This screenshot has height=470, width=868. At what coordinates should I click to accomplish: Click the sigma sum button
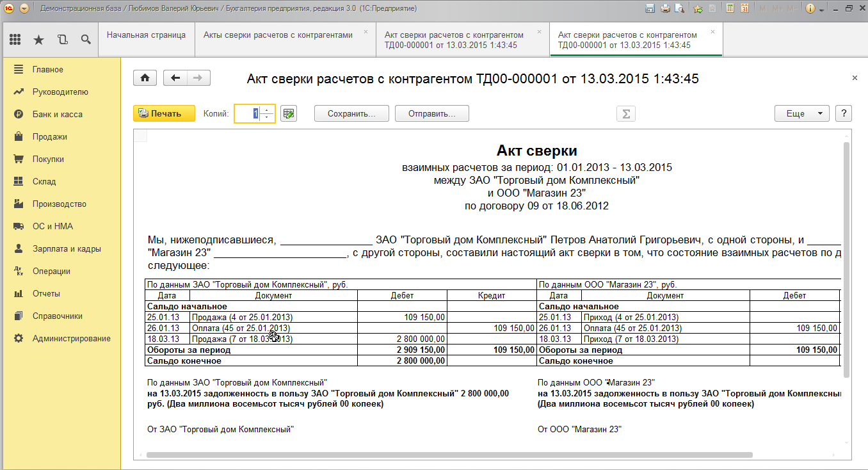point(625,113)
